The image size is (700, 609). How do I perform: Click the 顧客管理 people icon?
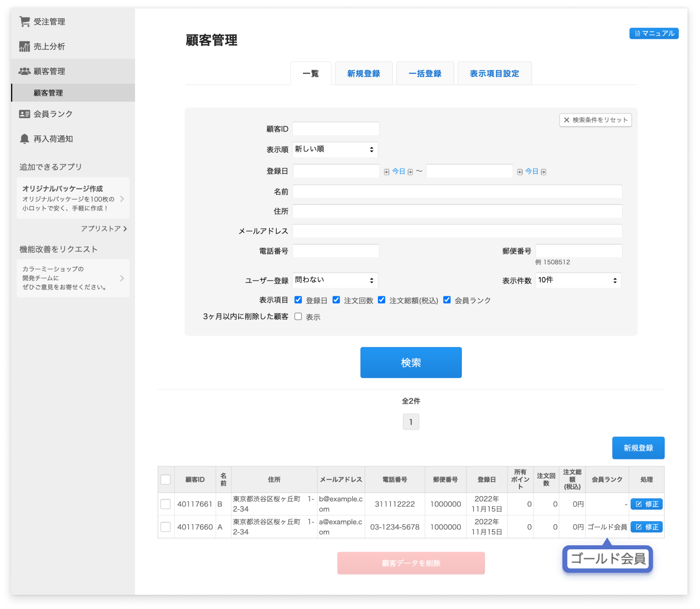[24, 71]
